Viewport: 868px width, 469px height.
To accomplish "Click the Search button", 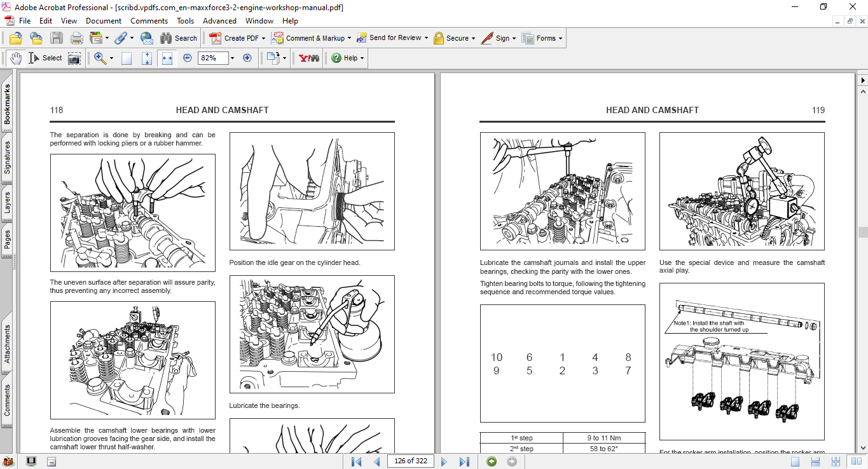I will [x=179, y=38].
